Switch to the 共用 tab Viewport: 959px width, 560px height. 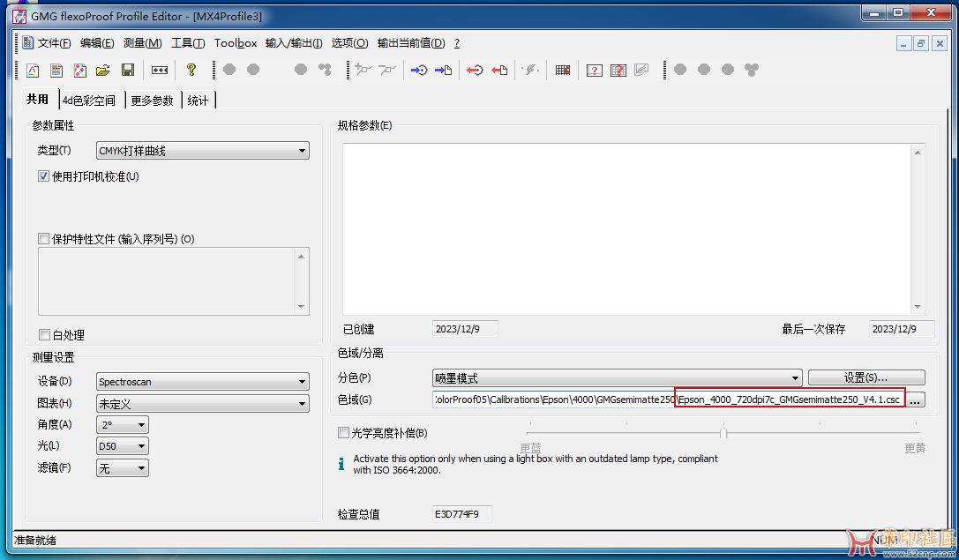(x=38, y=99)
